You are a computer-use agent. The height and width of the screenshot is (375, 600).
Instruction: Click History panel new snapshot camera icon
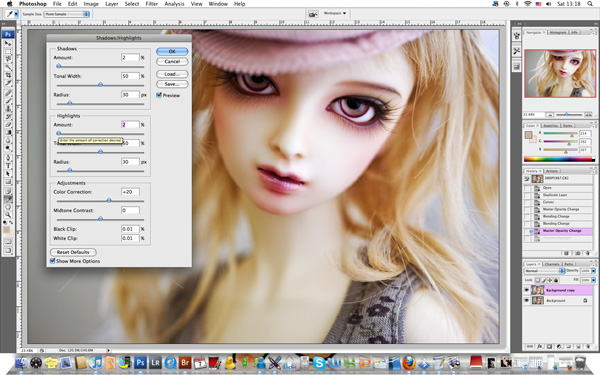[x=578, y=253]
